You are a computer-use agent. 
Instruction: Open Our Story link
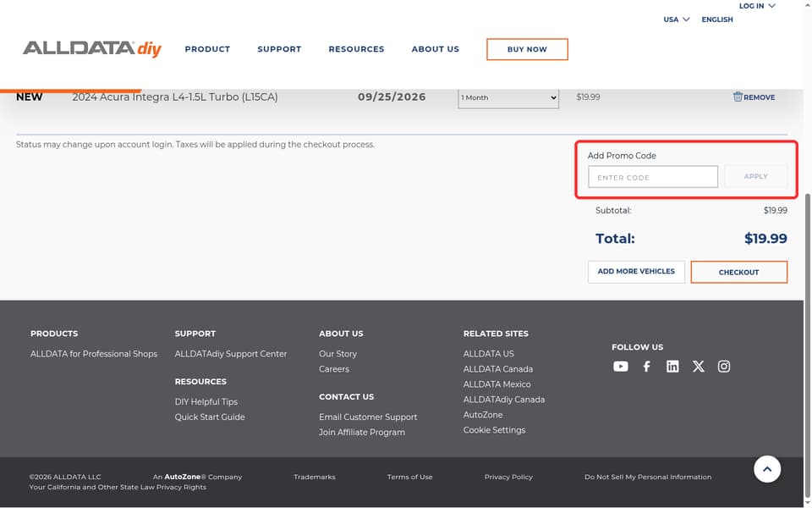coord(337,354)
